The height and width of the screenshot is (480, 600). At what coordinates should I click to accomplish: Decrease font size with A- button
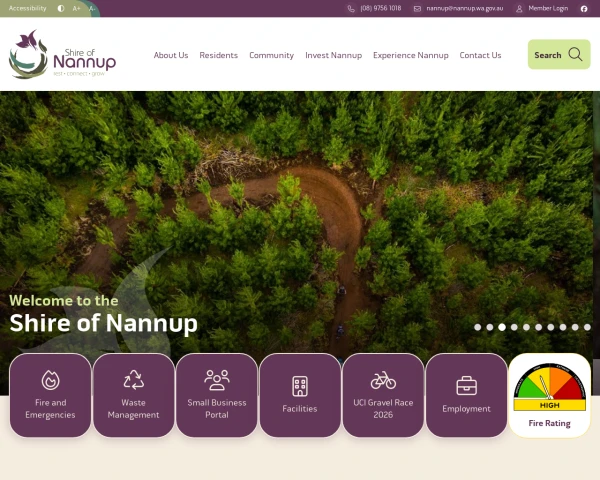coord(92,8)
